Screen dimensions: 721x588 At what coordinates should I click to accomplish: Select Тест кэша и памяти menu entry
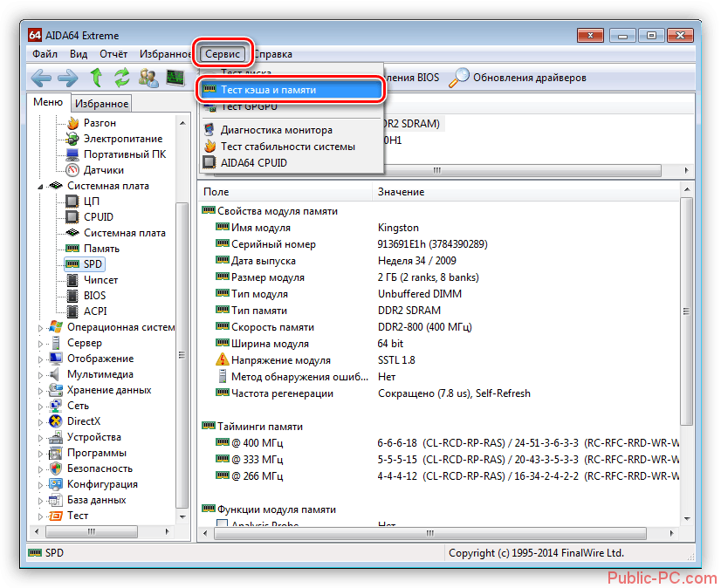(268, 90)
